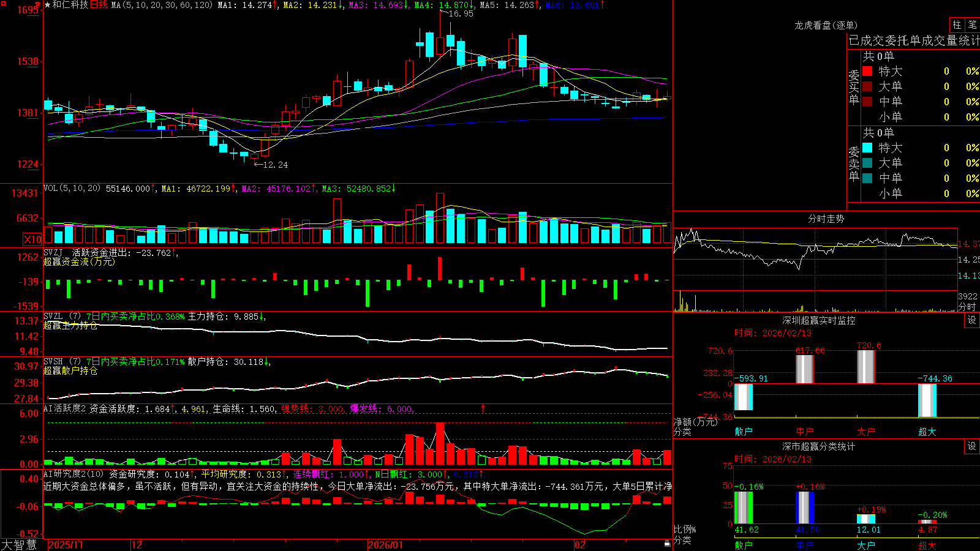Click 散户 category label in 深圳超赢实时监控 chart

744,432
